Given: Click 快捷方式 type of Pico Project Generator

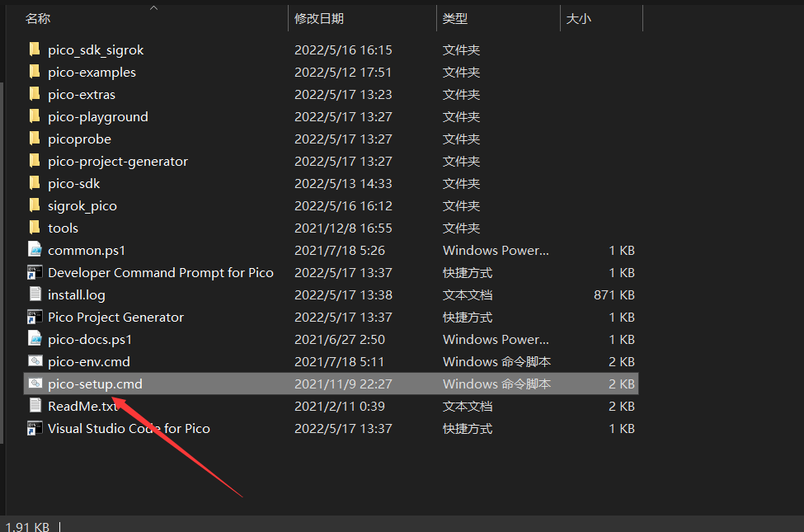Looking at the screenshot, I should [x=468, y=317].
